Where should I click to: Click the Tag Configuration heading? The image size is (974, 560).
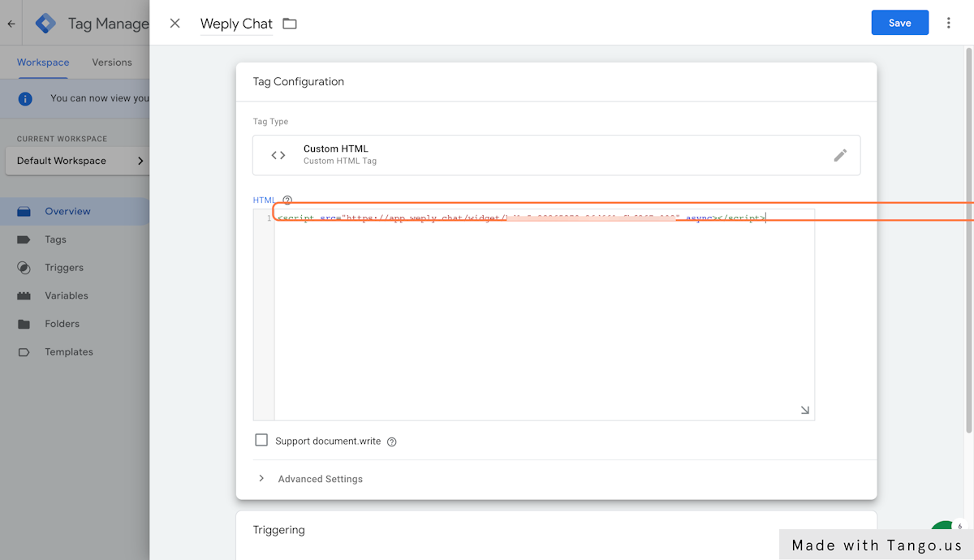(299, 82)
